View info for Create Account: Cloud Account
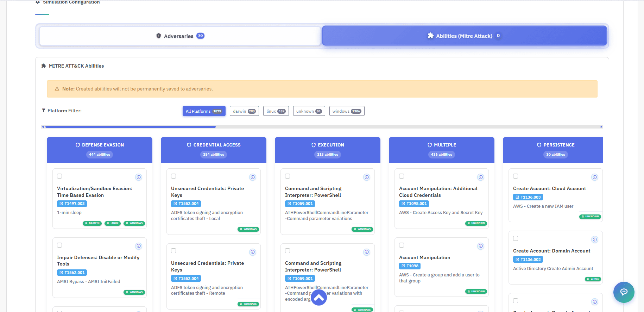This screenshot has height=312, width=644. pyautogui.click(x=595, y=177)
